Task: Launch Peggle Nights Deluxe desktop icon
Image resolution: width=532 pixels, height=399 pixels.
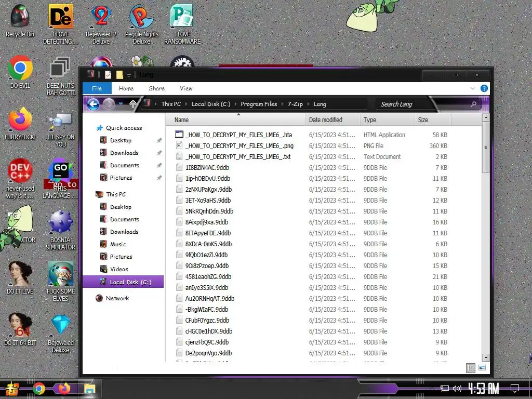Action: (141, 24)
